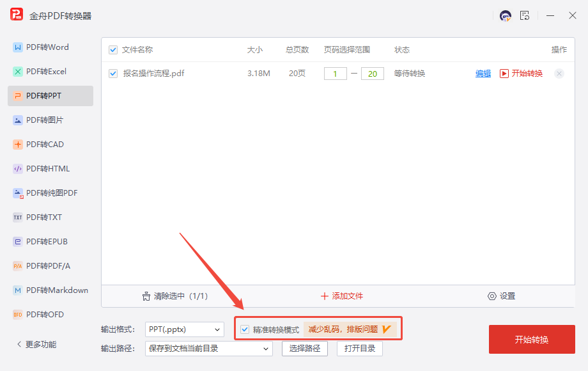Open the 输出格式 PPT(.pptx) dropdown
The height and width of the screenshot is (371, 588).
click(185, 329)
